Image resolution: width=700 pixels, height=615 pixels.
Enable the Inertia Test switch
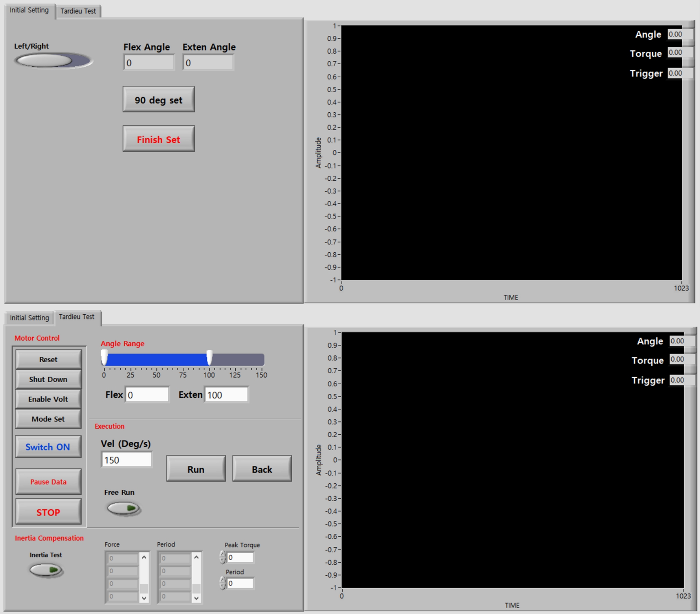point(46,570)
